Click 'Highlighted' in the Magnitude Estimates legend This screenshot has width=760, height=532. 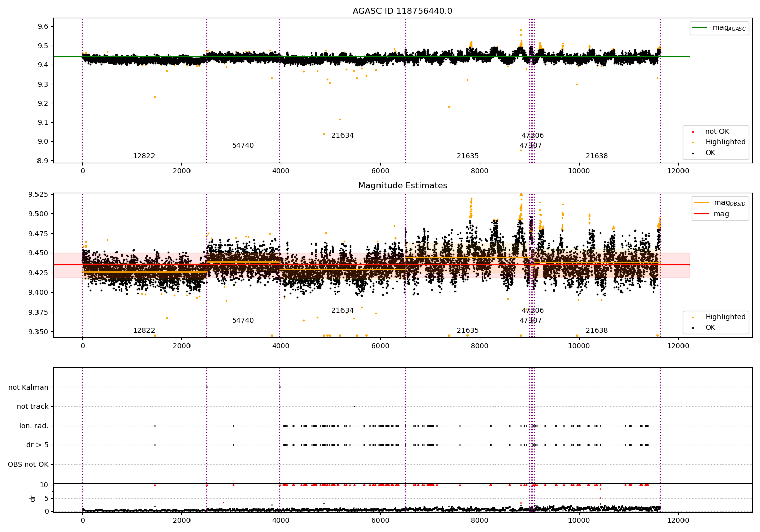(x=726, y=317)
